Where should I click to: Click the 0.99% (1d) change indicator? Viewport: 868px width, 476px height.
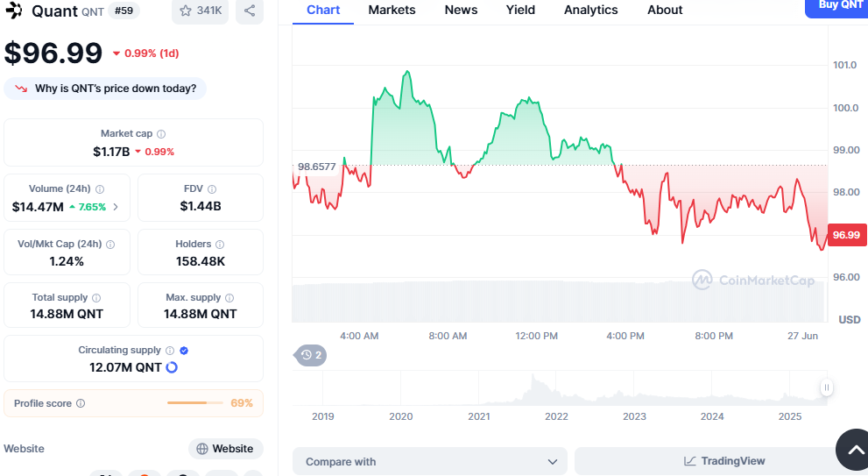coord(145,53)
